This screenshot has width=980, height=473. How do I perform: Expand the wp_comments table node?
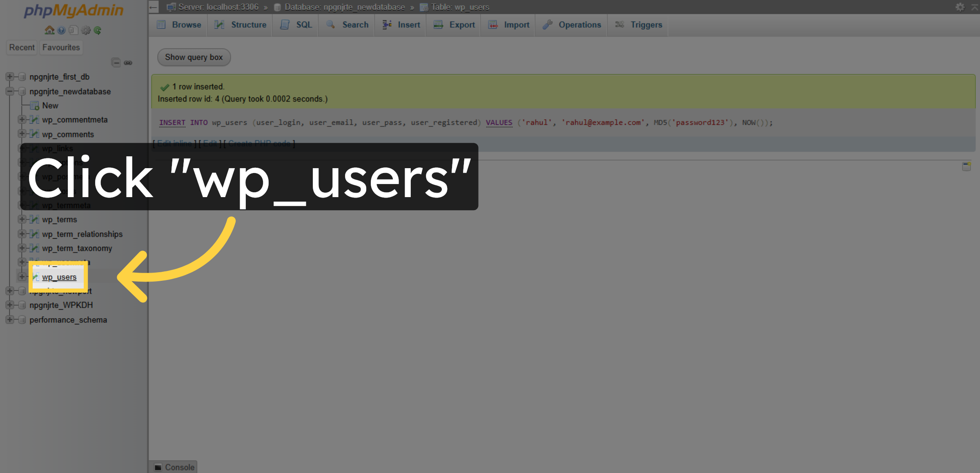click(22, 134)
